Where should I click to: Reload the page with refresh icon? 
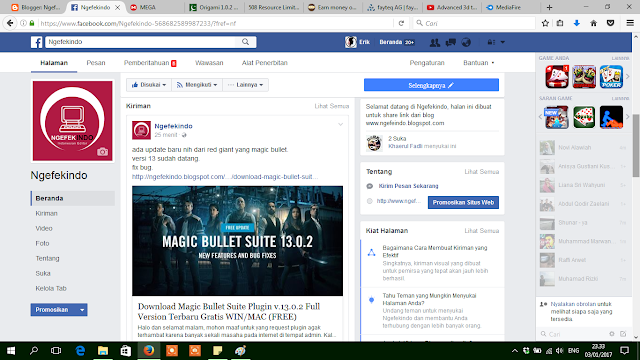(401, 23)
